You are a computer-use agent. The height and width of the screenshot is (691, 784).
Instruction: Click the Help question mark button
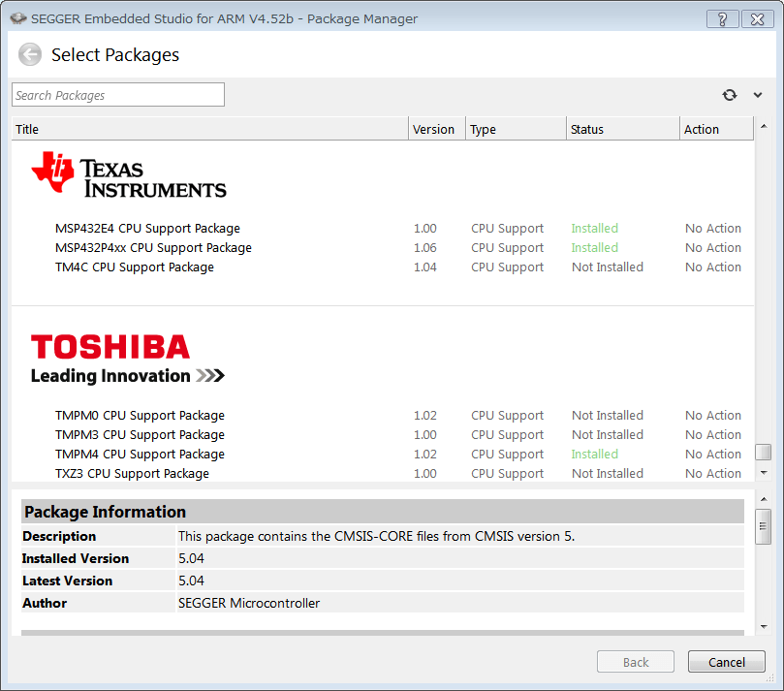coord(722,18)
